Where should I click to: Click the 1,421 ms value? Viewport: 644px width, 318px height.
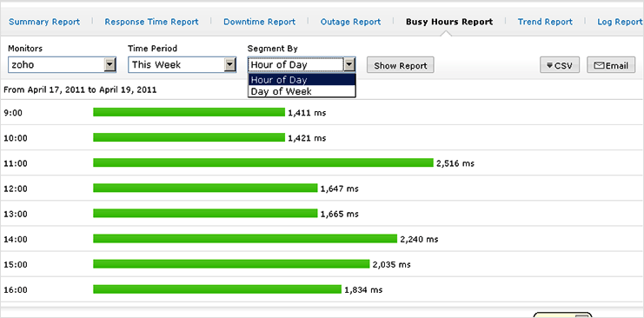pyautogui.click(x=307, y=138)
